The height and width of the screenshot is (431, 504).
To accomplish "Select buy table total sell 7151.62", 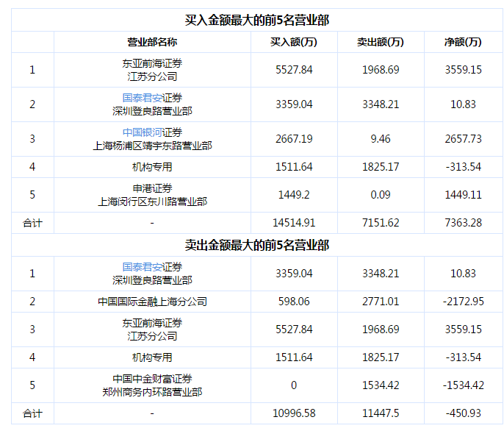I will coord(381,223).
